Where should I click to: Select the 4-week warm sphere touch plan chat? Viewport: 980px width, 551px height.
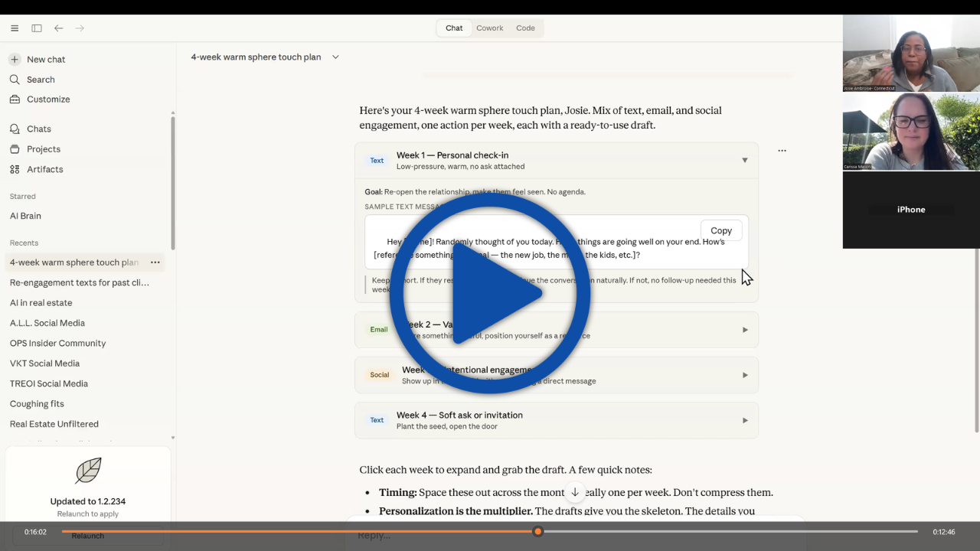point(74,262)
